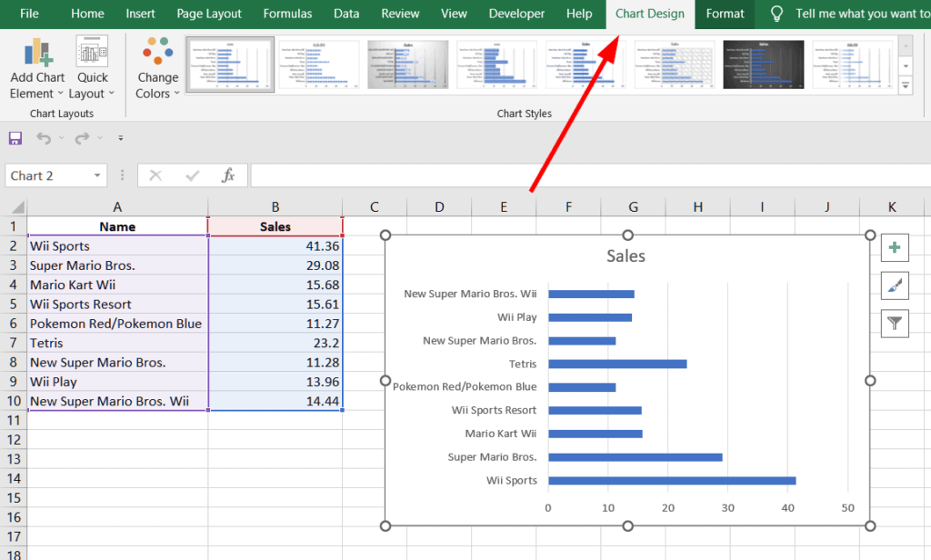Open Chart Filters with the funnel icon
This screenshot has height=560, width=931.
(x=895, y=324)
